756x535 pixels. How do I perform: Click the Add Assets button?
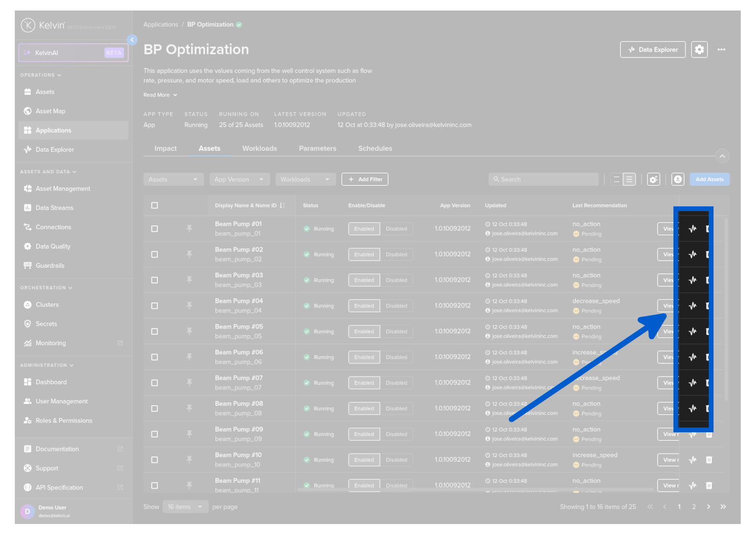(x=709, y=180)
